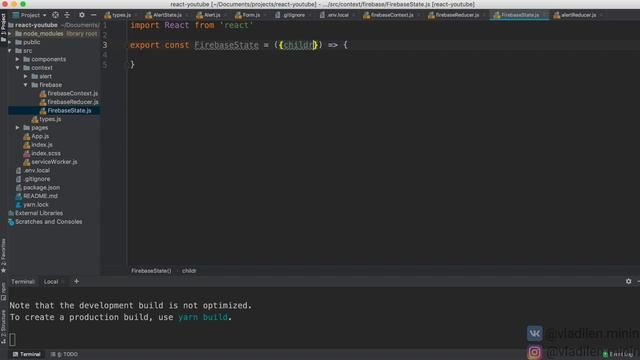Image resolution: width=640 pixels, height=360 pixels.
Task: Expand the components folder
Action: click(x=18, y=59)
